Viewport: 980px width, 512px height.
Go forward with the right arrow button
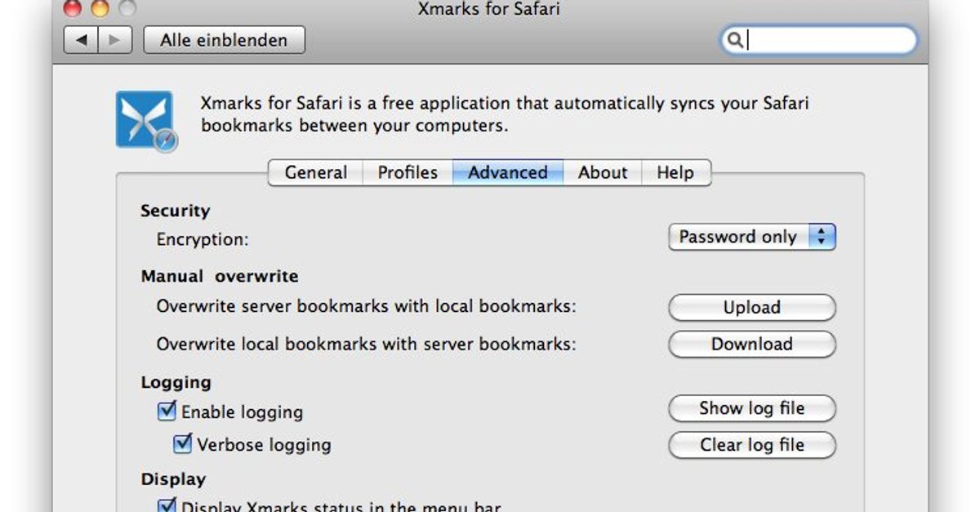tap(114, 40)
